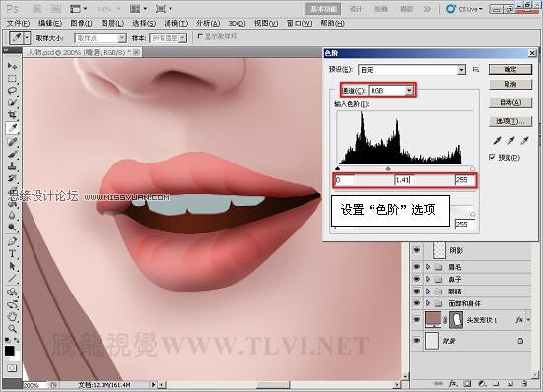Open the 图像(I) menu
Screen dimensions: 543x392
click(x=81, y=23)
